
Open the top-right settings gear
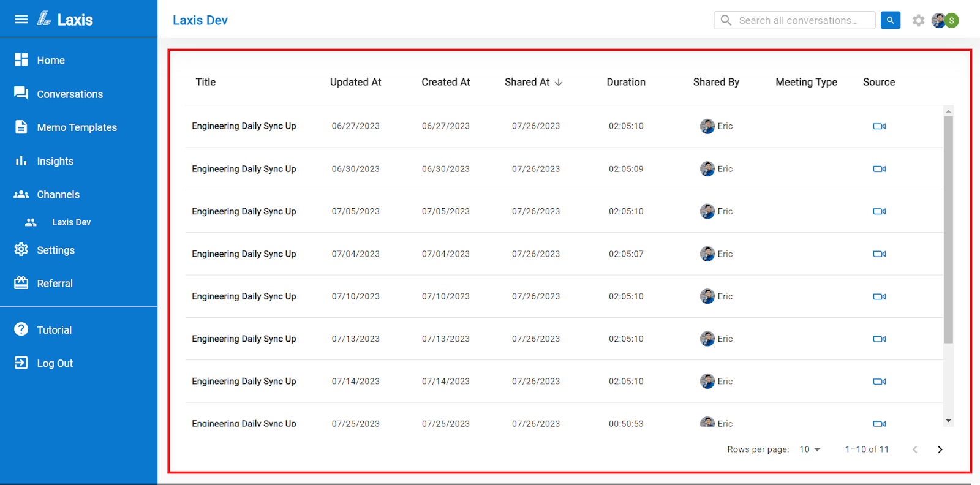(x=918, y=20)
